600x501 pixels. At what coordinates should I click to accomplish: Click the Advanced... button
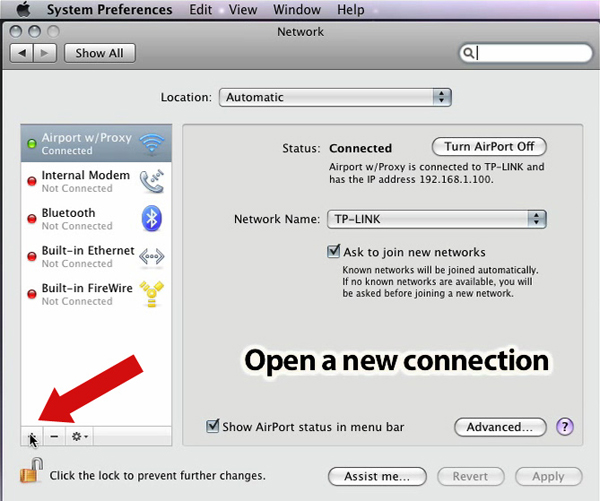coord(500,427)
